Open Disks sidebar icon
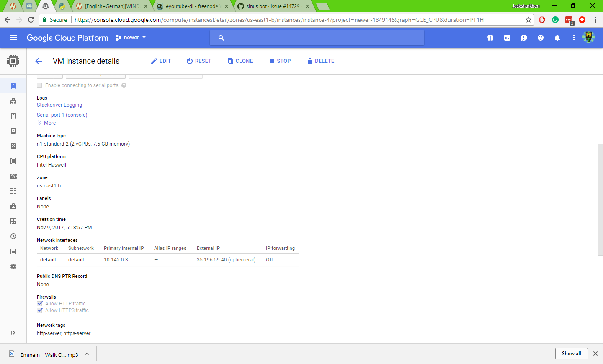 (x=13, y=131)
